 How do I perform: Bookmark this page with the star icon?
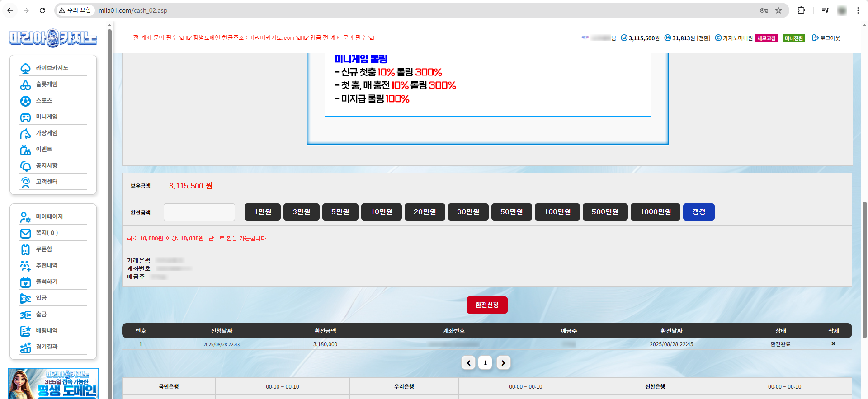778,10
